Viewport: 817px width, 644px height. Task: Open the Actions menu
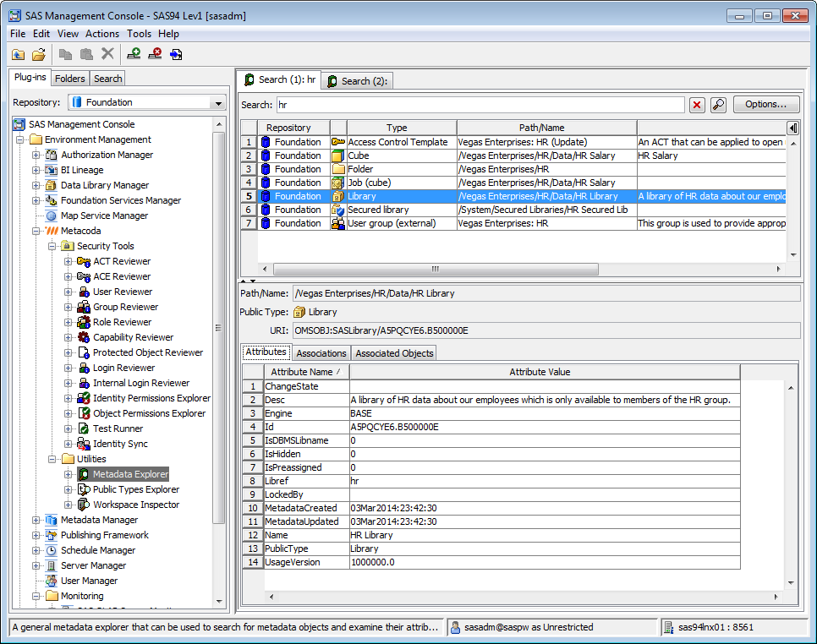pyautogui.click(x=102, y=34)
